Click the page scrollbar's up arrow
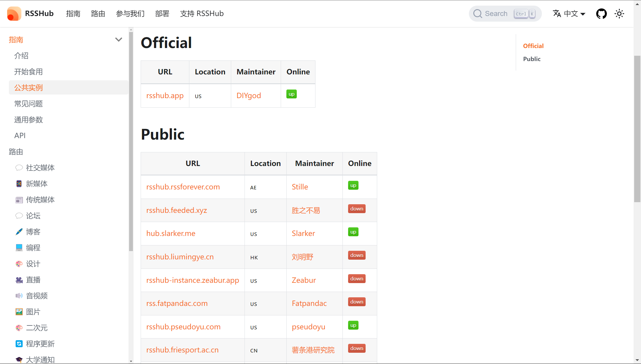This screenshot has width=641, height=364. click(x=637, y=4)
